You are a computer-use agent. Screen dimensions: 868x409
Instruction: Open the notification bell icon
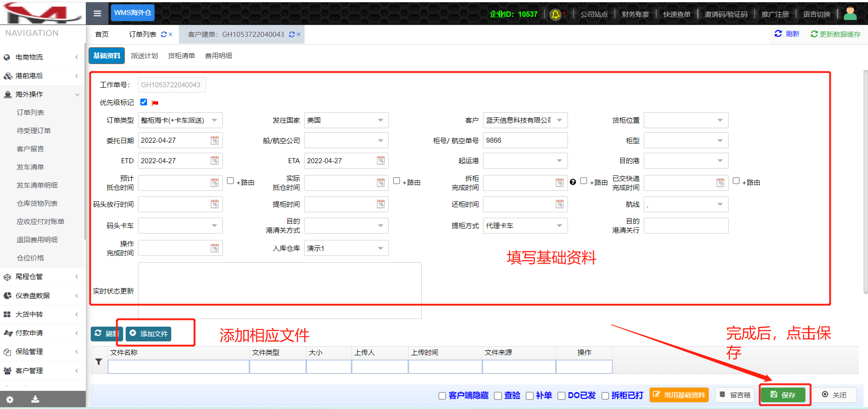(x=555, y=15)
